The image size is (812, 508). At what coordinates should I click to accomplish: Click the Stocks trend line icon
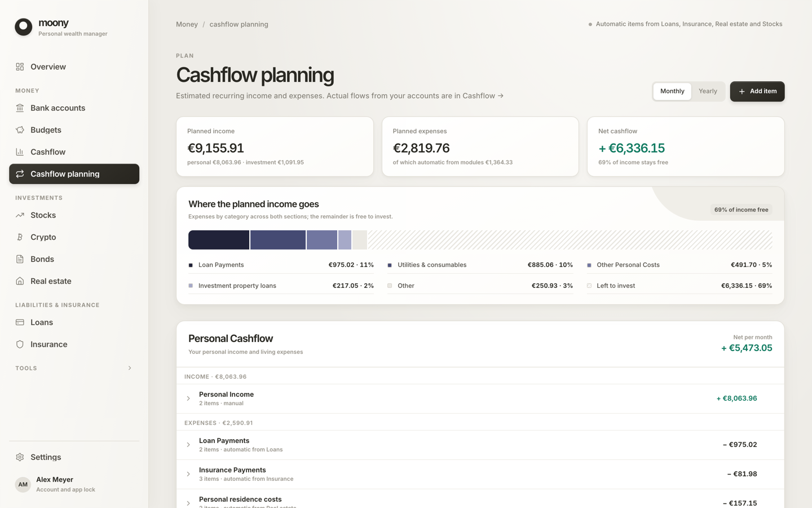click(x=20, y=215)
